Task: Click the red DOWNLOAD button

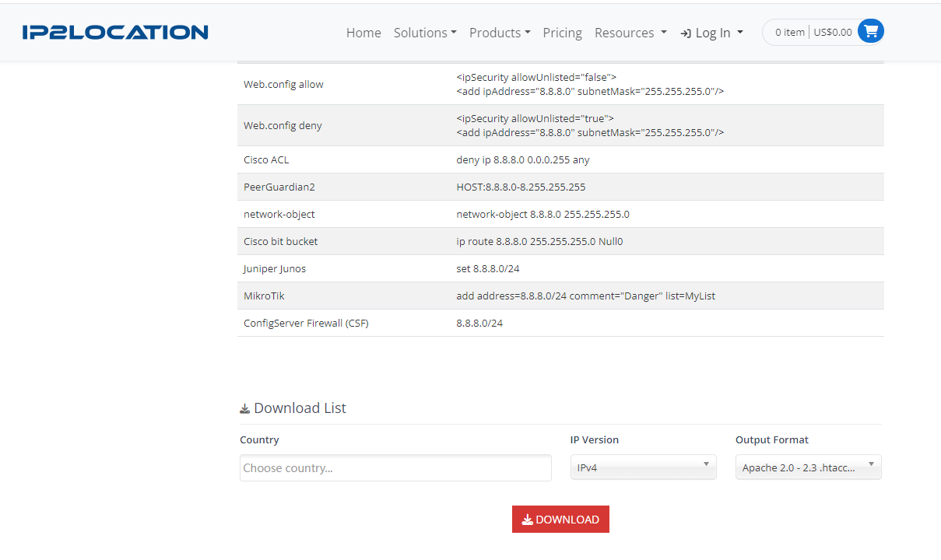Action: click(560, 520)
